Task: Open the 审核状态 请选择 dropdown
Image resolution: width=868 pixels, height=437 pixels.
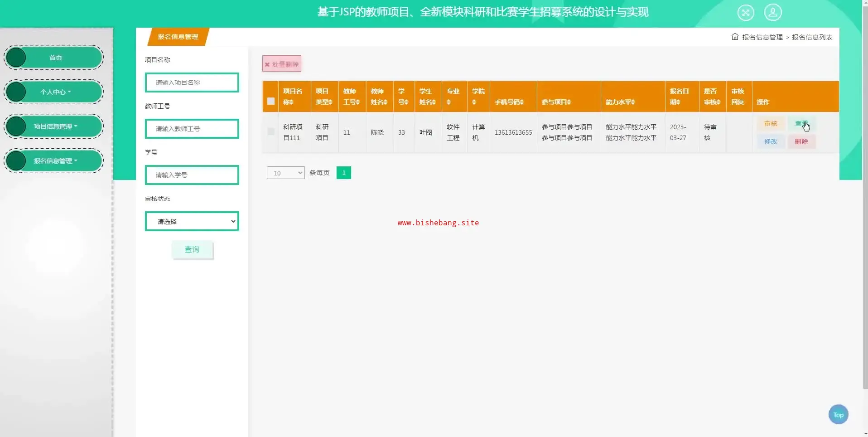Action: tap(192, 222)
